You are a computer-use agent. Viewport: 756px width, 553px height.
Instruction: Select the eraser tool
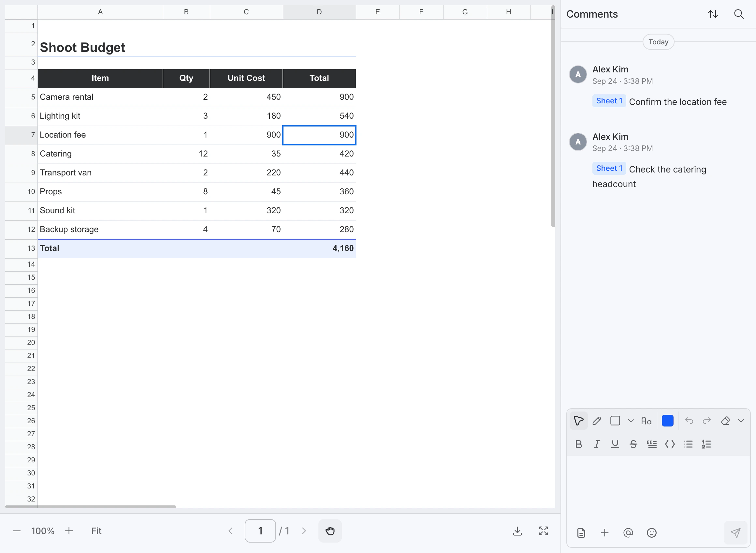click(725, 421)
